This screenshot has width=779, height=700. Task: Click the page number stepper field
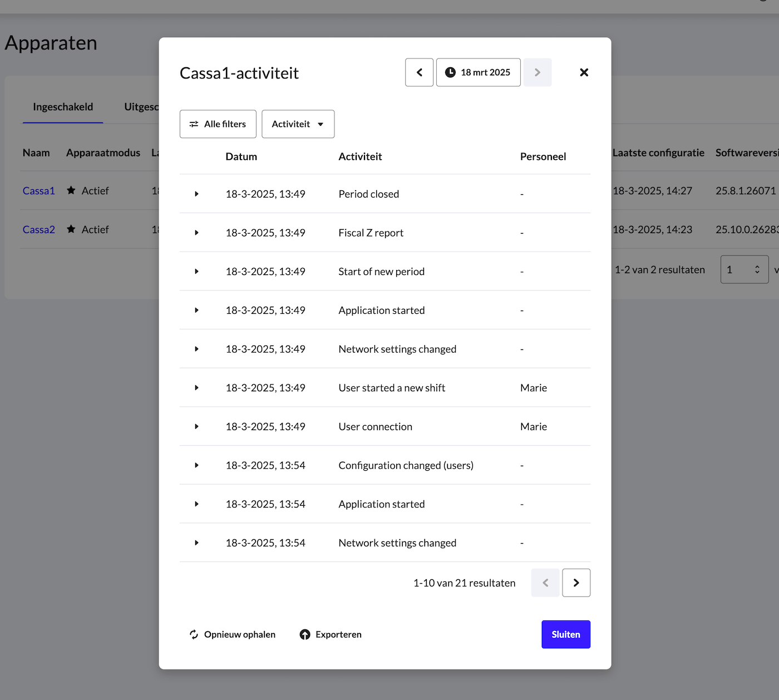(x=743, y=269)
